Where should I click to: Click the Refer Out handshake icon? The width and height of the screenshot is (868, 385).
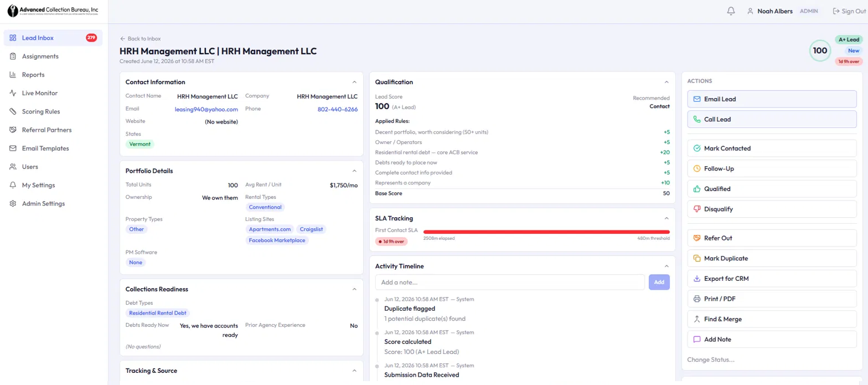point(697,238)
